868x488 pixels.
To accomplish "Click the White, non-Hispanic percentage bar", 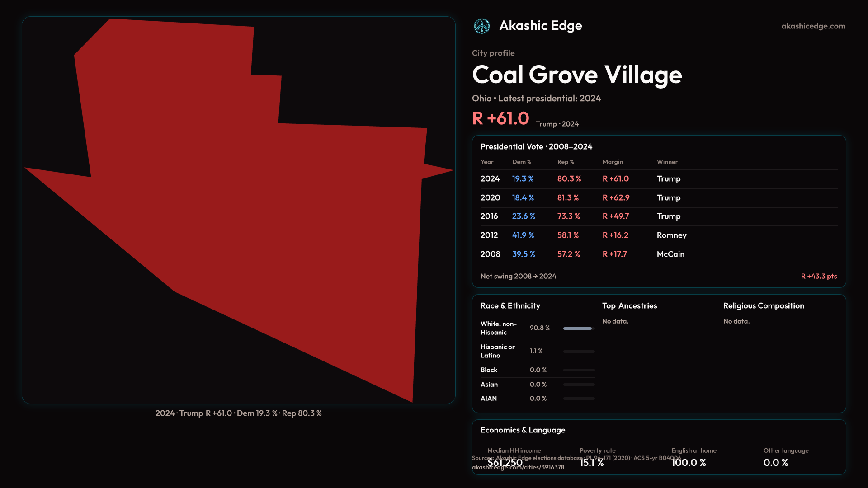I will click(578, 328).
